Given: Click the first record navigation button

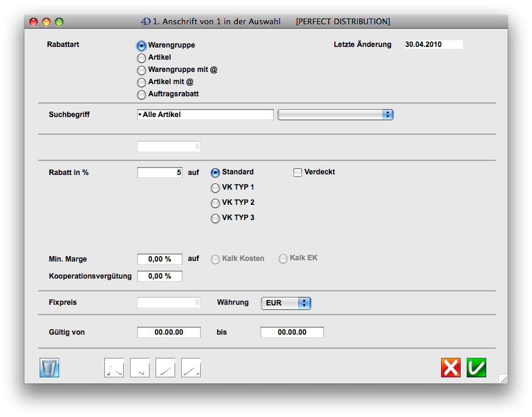Looking at the screenshot, I should click(x=114, y=368).
